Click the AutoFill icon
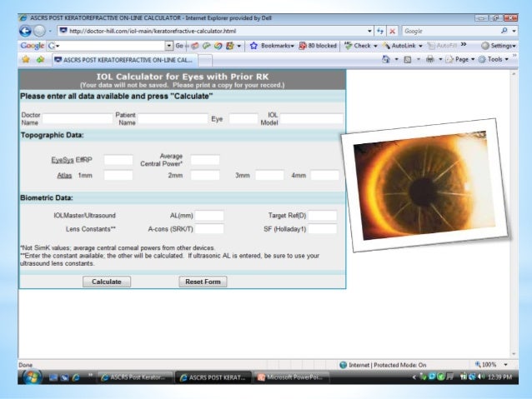Viewport: 532px width, 399px height. pyautogui.click(x=431, y=46)
